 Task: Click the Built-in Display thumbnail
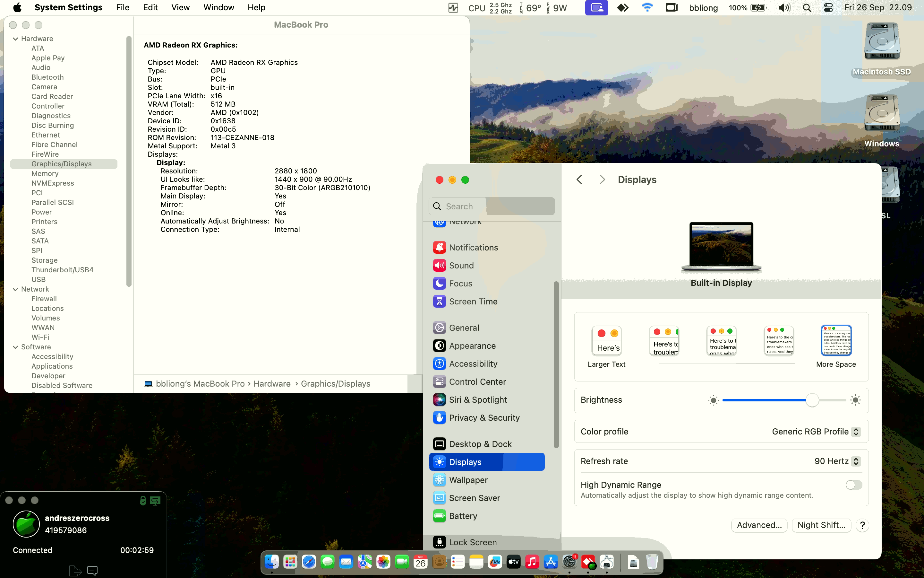click(721, 247)
